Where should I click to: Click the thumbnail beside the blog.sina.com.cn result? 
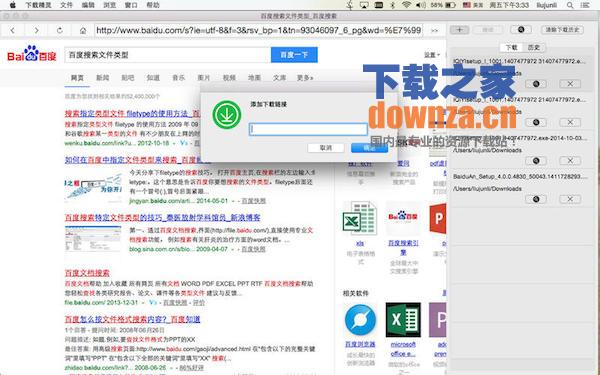tap(93, 238)
